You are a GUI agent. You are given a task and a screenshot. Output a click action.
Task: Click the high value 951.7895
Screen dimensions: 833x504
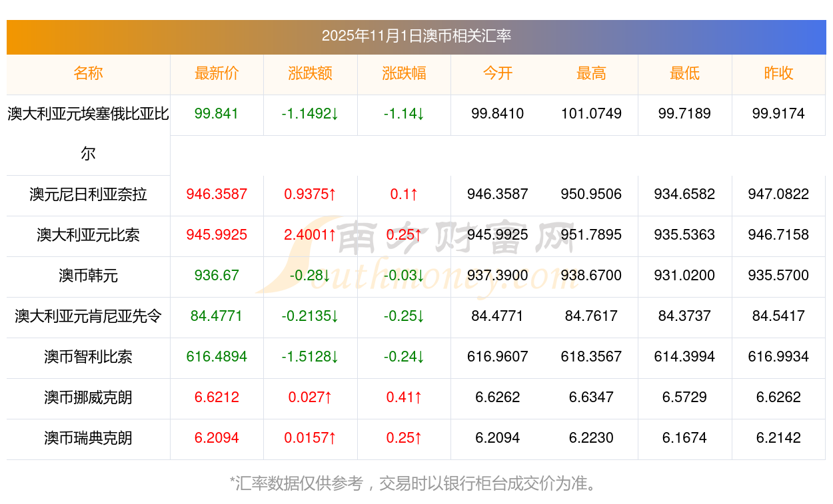[x=591, y=235]
